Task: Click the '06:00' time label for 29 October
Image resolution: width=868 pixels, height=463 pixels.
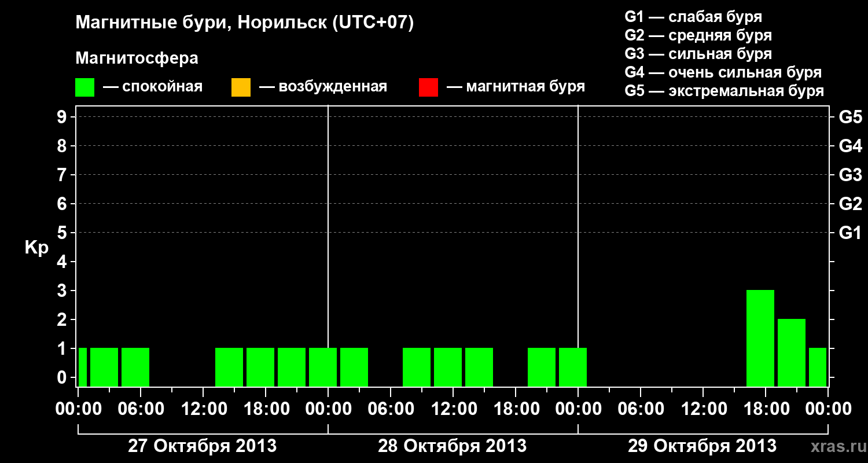Action: click(641, 409)
